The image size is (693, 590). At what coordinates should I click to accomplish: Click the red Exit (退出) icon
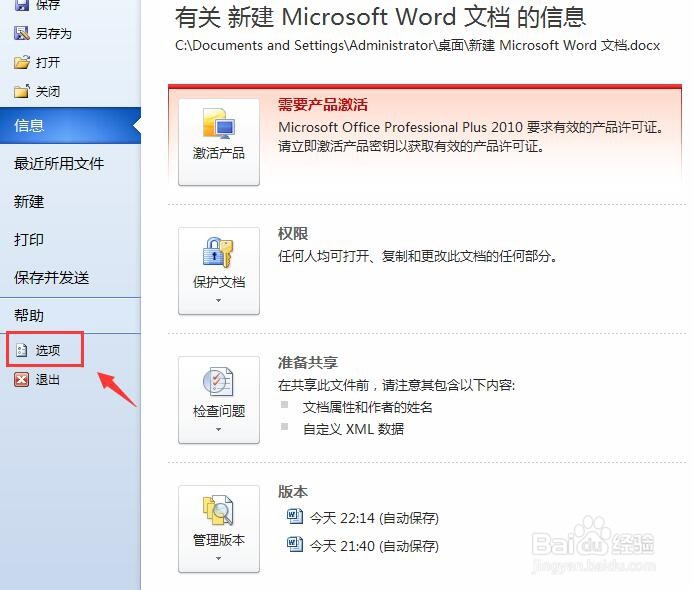(21, 379)
